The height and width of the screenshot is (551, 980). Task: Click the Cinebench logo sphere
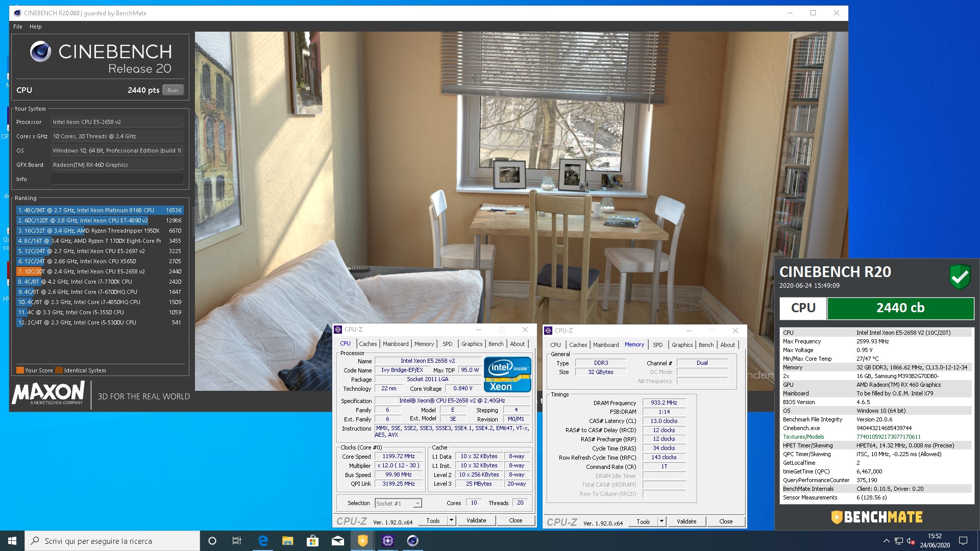[x=40, y=52]
